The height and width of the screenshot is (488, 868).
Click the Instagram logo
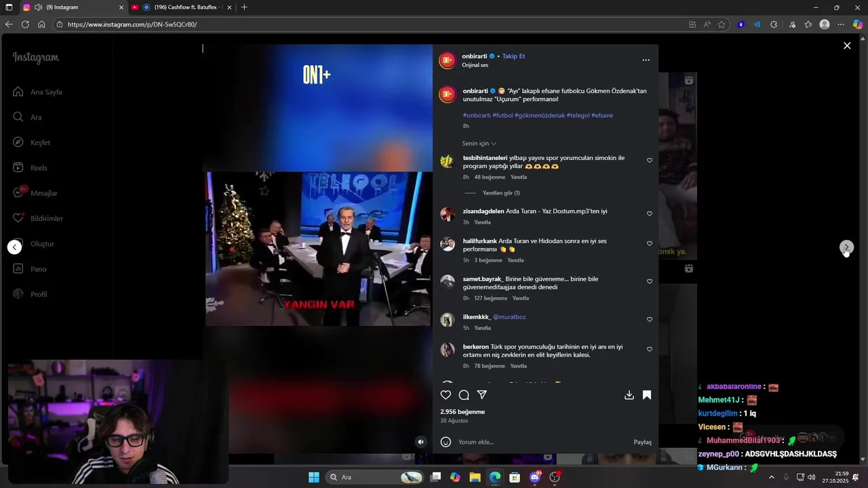pyautogui.click(x=36, y=58)
